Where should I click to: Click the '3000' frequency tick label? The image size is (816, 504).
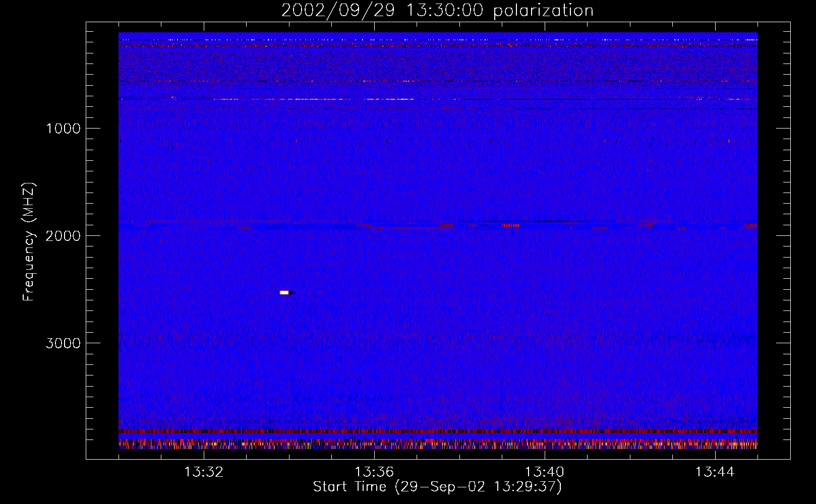pos(63,343)
